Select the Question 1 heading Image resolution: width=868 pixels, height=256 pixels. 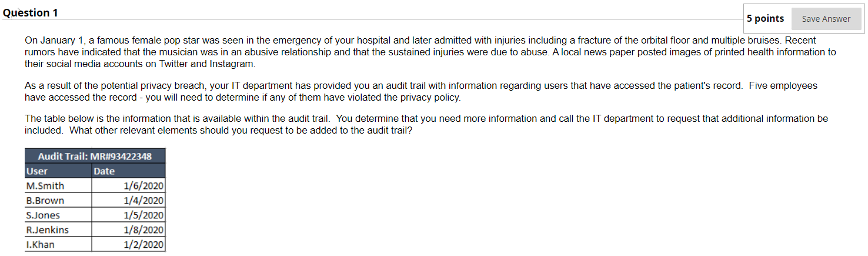pyautogui.click(x=31, y=13)
